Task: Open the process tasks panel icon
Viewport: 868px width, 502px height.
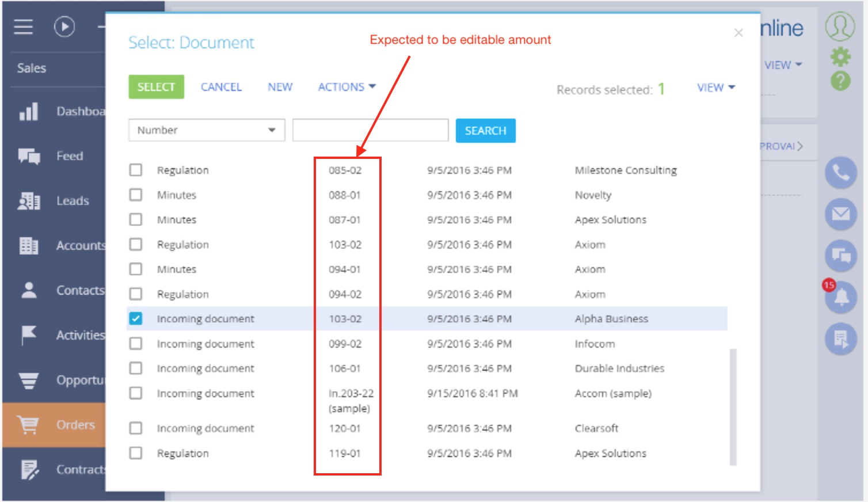Action: pyautogui.click(x=841, y=339)
